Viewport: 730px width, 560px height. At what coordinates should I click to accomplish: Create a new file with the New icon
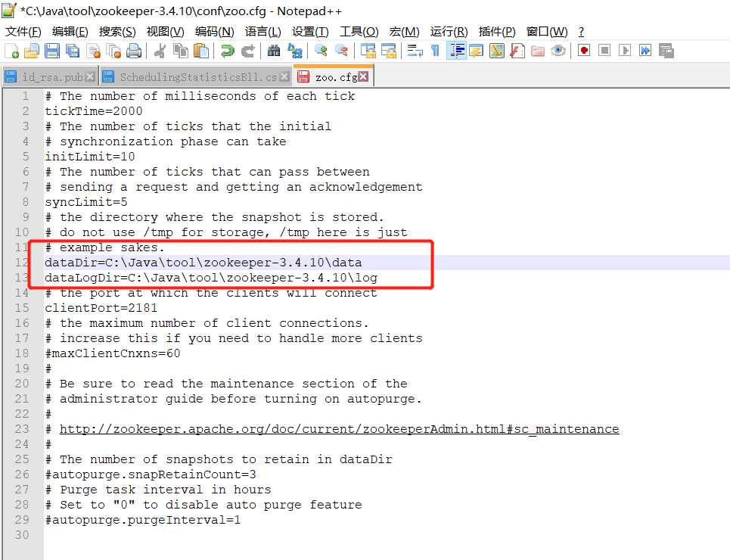(x=11, y=51)
